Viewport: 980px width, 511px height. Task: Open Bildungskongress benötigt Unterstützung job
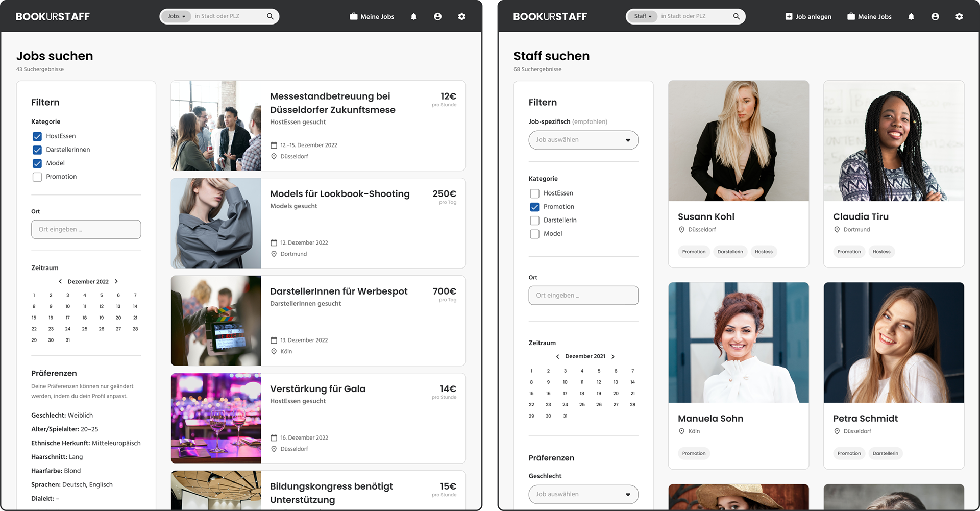click(x=331, y=493)
